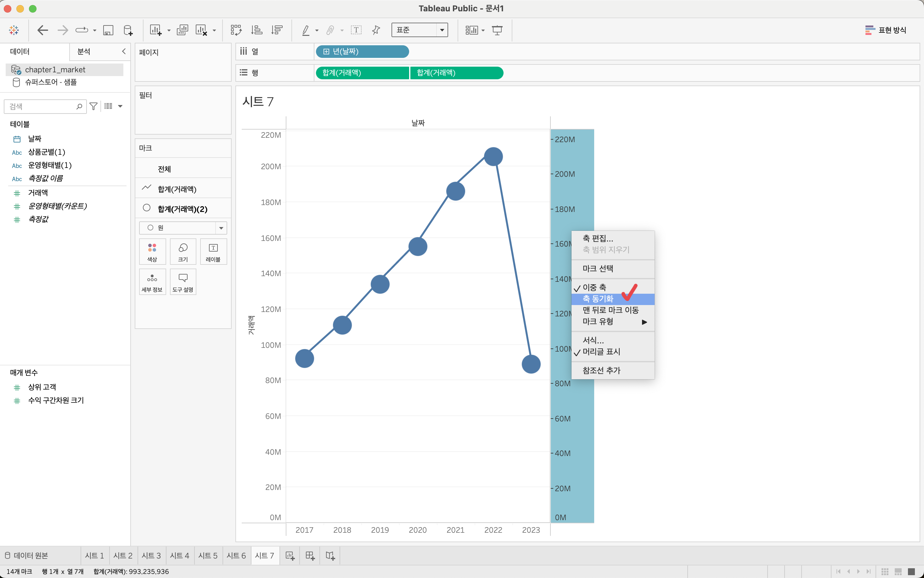
Task: Switch to the 시트 3 tab
Action: [x=151, y=555]
